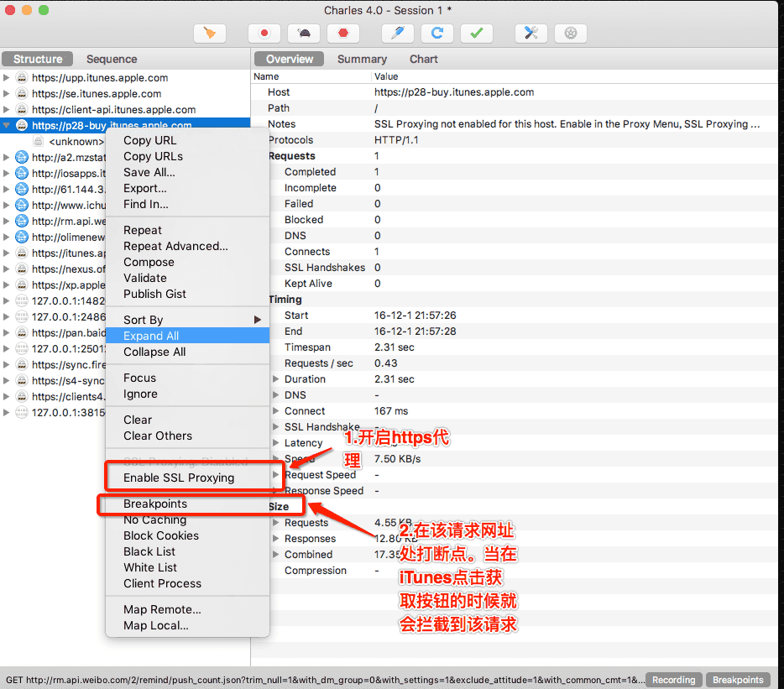Click the Recording status bar button
Screen dimensions: 784x689
[x=673, y=679]
